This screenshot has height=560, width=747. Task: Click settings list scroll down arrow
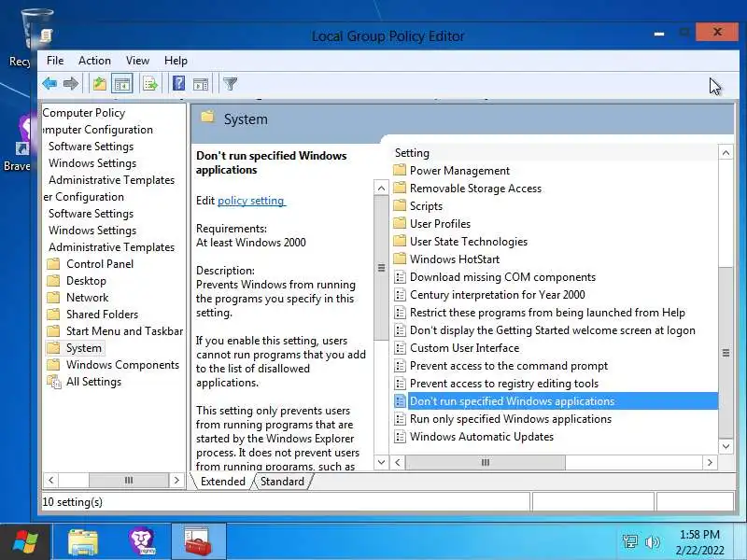(x=726, y=446)
